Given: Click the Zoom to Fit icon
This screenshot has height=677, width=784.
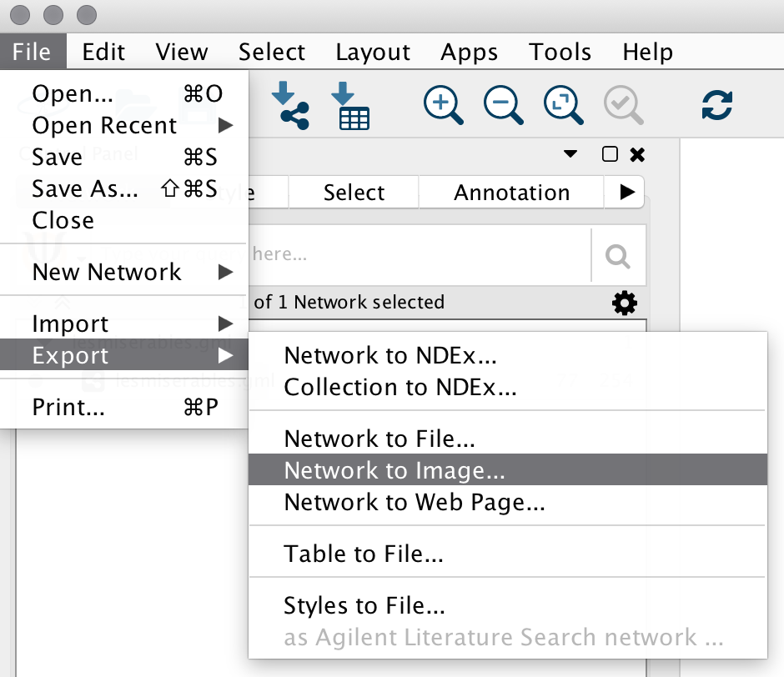Looking at the screenshot, I should pos(563,105).
